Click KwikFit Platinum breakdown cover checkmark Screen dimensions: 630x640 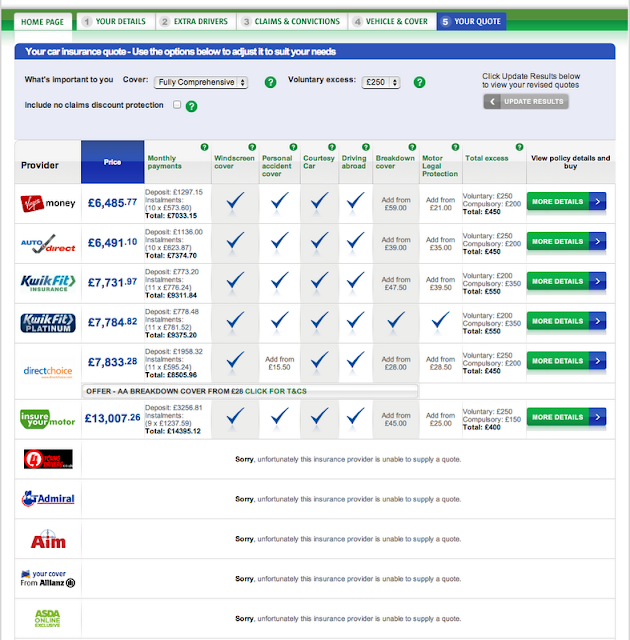pos(395,320)
